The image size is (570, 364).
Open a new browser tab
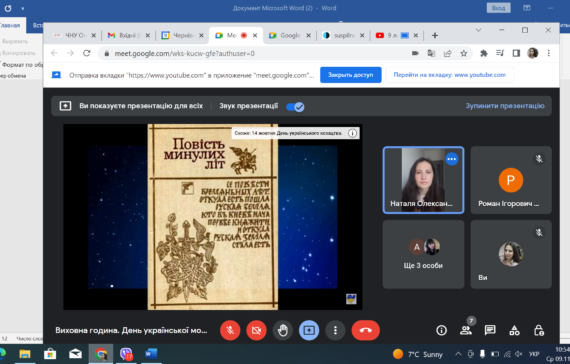[x=434, y=35]
